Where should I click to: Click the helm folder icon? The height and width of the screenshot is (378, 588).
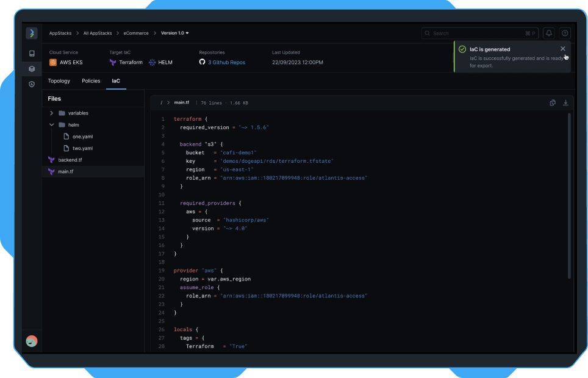click(x=62, y=125)
